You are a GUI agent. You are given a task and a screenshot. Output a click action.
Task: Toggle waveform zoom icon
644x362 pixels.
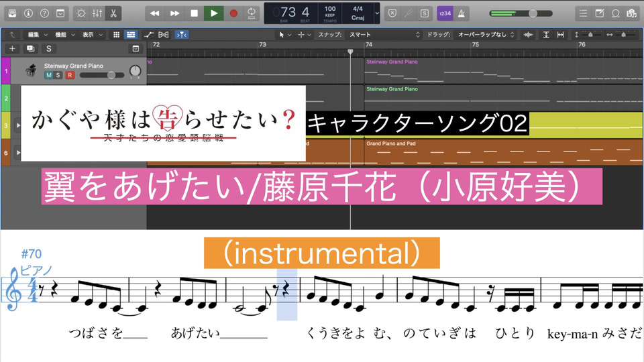(528, 35)
